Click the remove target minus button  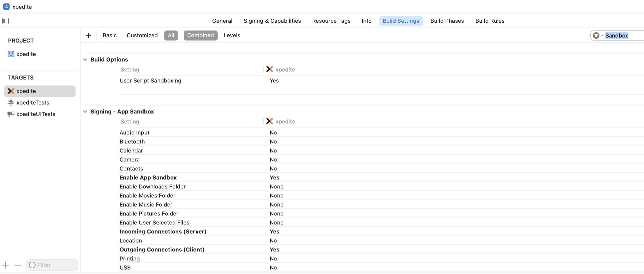(x=18, y=265)
